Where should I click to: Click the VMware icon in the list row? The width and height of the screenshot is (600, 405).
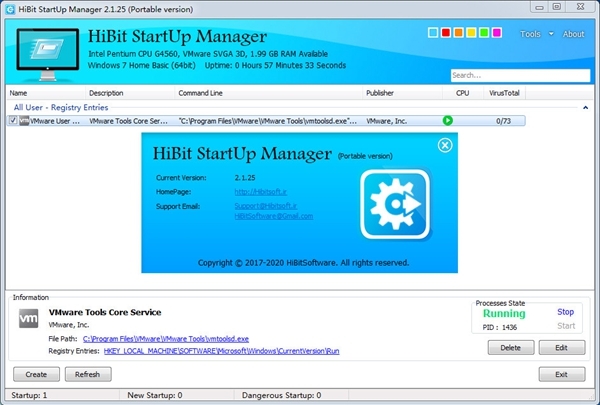[x=24, y=121]
